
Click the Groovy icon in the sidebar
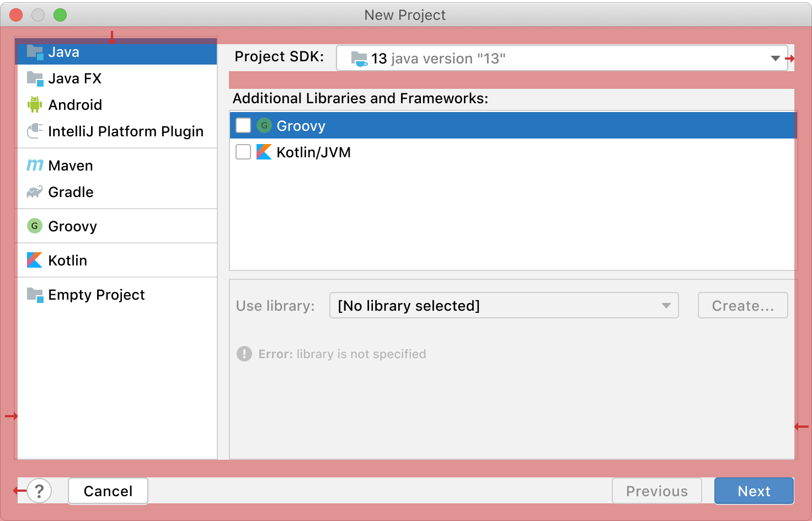click(x=35, y=226)
